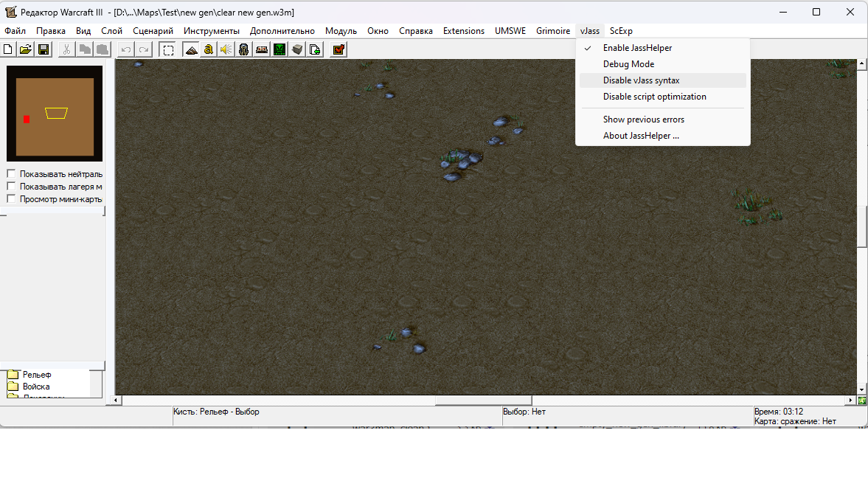Click the Copy toolbar icon

(x=84, y=50)
